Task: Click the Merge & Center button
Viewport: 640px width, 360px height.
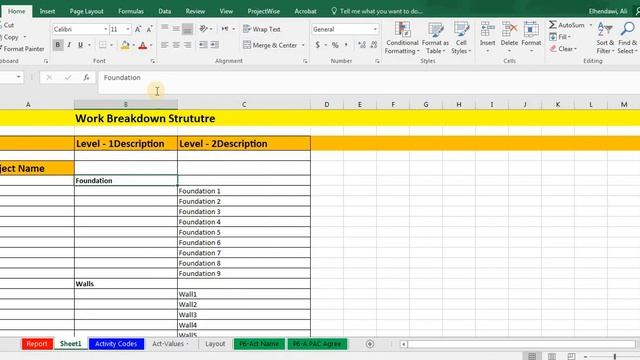Action: coord(270,45)
